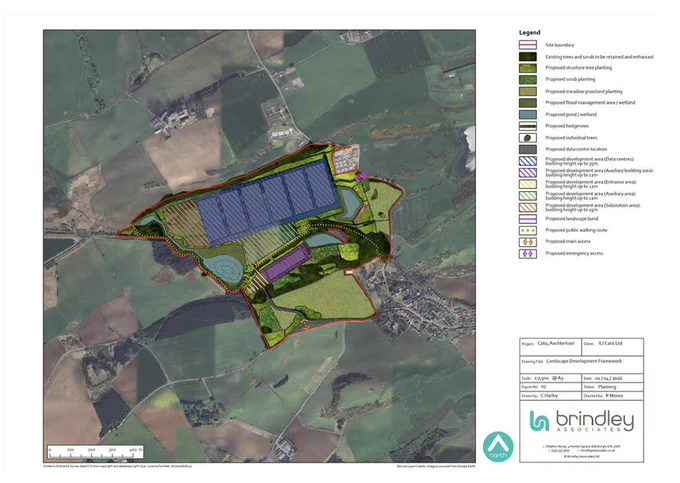Click the teal north arrow icon
This screenshot has width=680, height=483.
point(498,447)
